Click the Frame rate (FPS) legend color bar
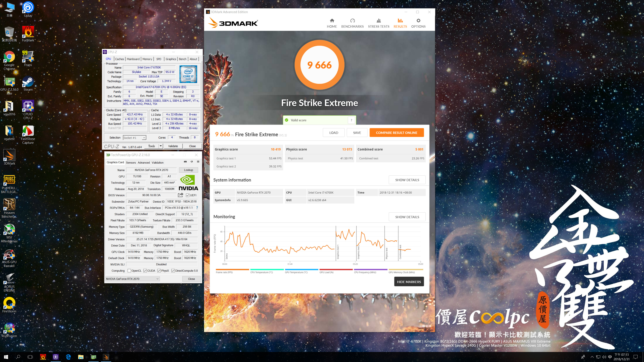This screenshot has height=362, width=644. pyautogui.click(x=232, y=269)
